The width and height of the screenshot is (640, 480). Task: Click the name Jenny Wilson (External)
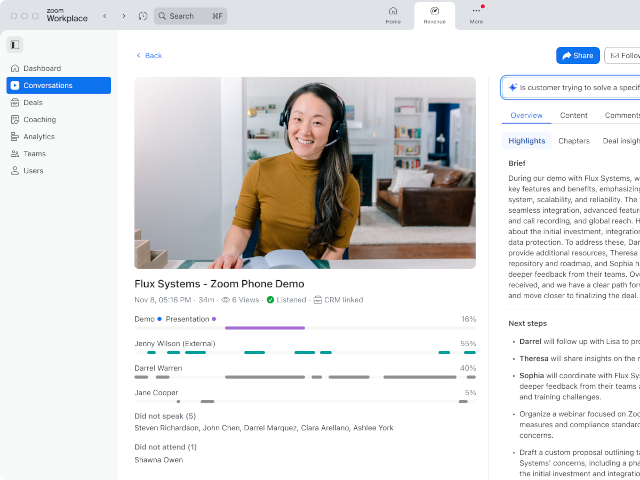[175, 344]
